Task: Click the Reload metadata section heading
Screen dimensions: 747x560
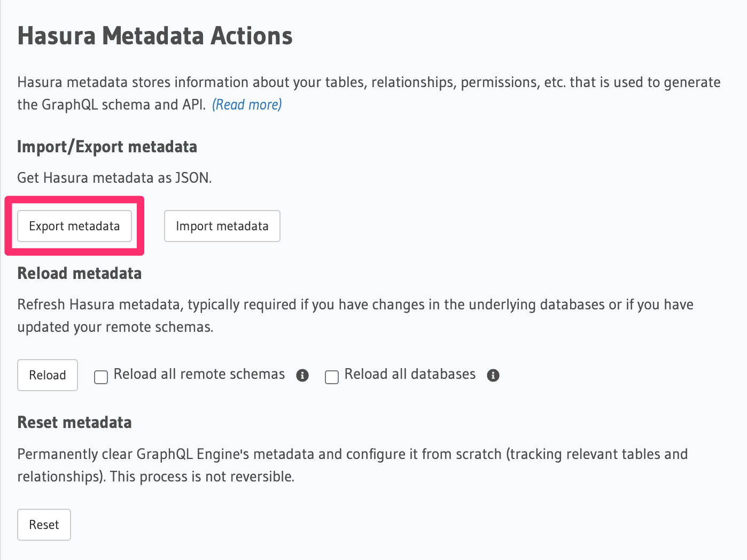Action: [x=79, y=273]
